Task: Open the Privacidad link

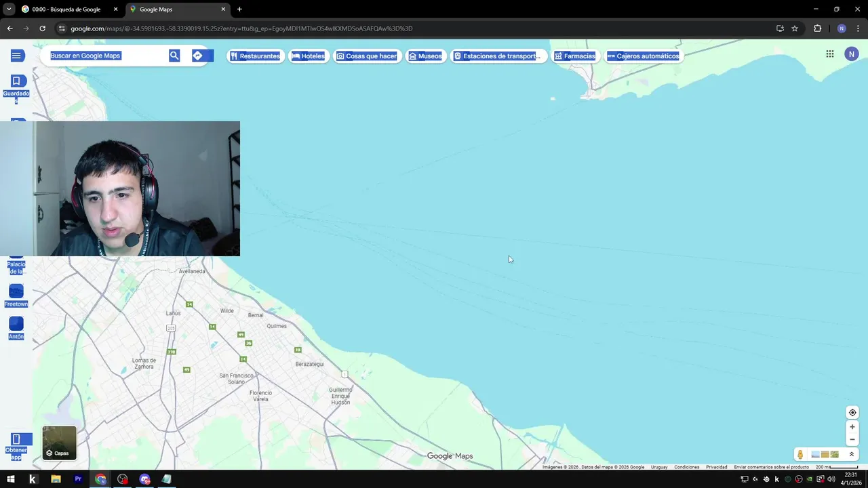Action: tap(716, 467)
